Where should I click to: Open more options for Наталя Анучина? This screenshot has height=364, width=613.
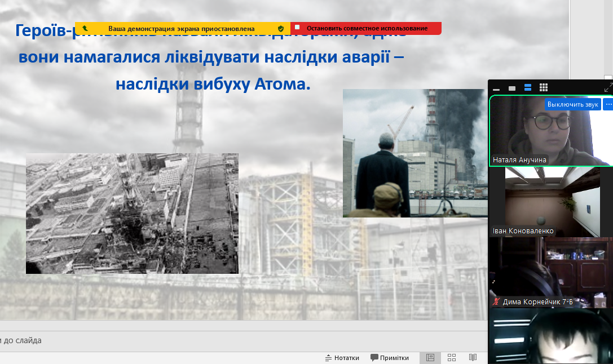click(x=608, y=104)
